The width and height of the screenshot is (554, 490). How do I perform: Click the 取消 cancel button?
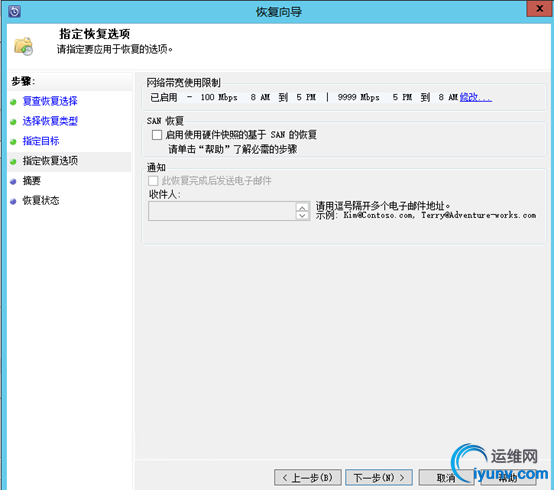[446, 478]
